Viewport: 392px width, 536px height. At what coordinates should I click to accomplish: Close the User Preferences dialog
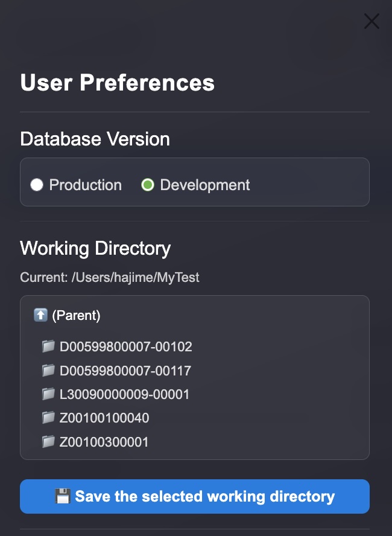click(x=371, y=21)
